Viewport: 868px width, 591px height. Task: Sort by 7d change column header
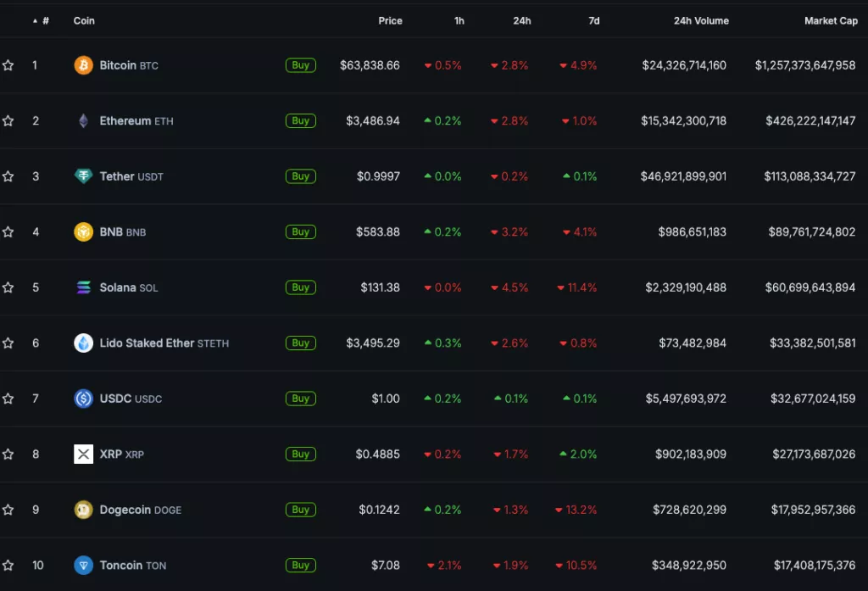pyautogui.click(x=594, y=20)
